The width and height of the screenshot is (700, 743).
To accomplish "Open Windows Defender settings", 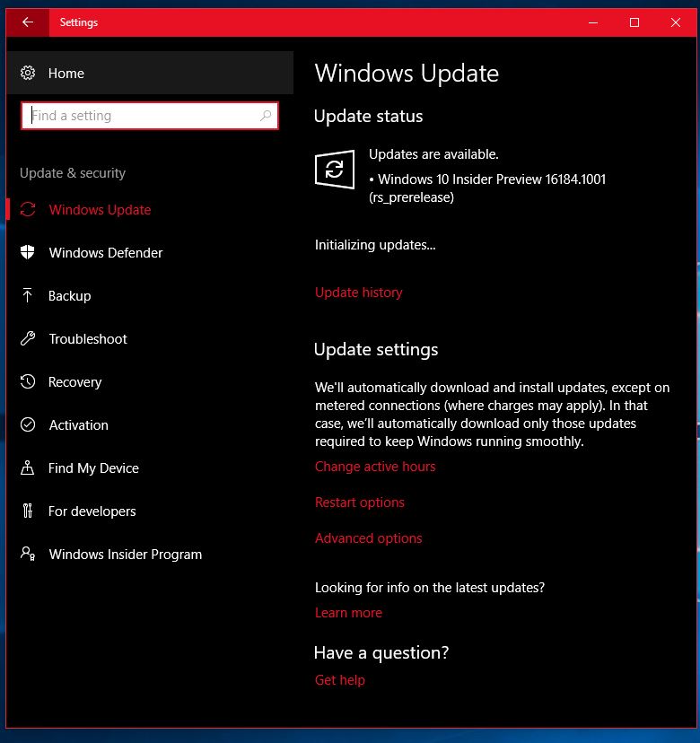I will pos(150,252).
